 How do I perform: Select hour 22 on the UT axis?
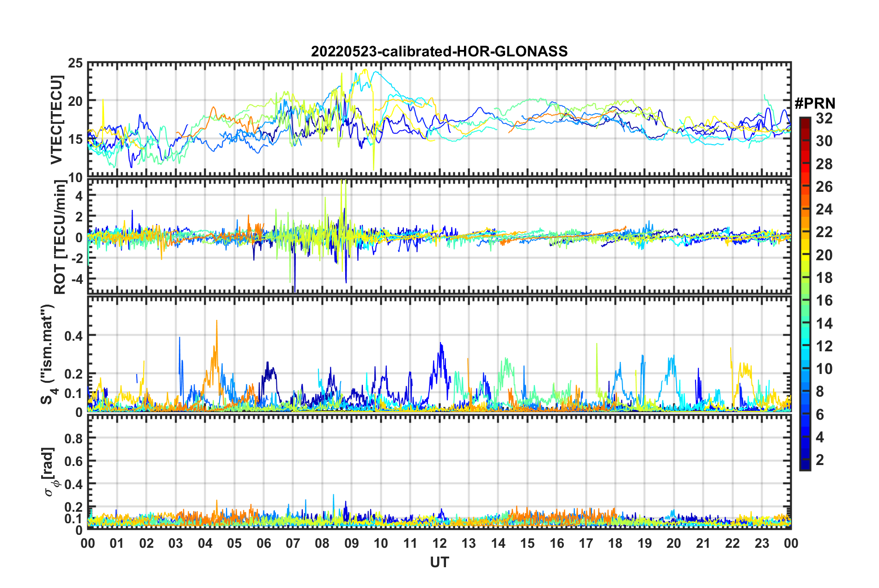pyautogui.click(x=732, y=543)
